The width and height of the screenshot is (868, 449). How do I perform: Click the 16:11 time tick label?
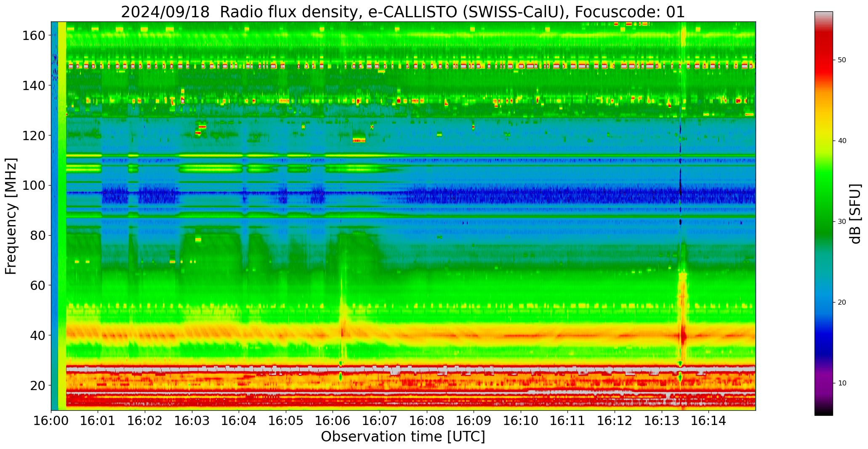[x=567, y=421]
